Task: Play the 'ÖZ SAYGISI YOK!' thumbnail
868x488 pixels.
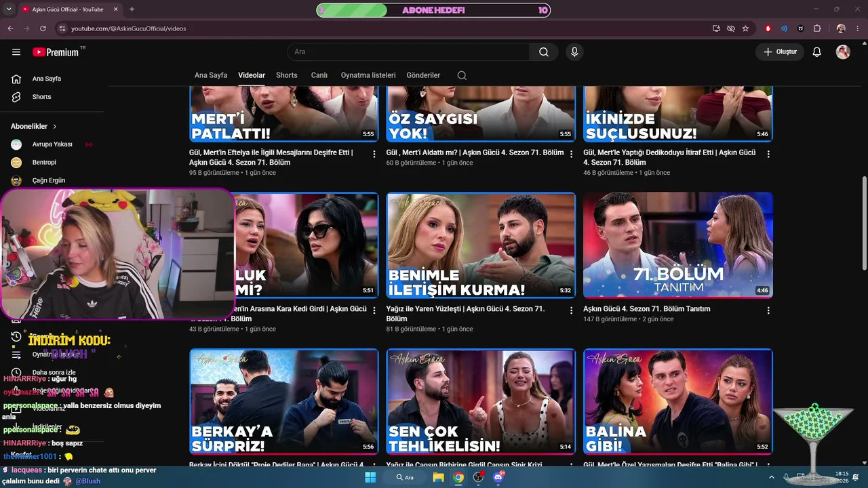Action: pyautogui.click(x=481, y=114)
